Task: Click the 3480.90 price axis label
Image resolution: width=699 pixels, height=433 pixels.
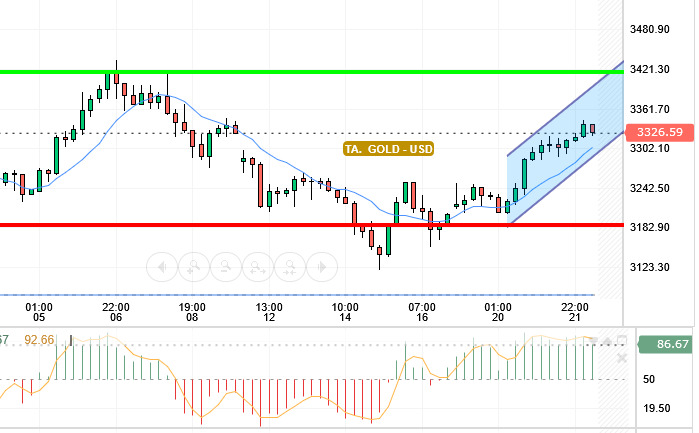Action: pyautogui.click(x=650, y=29)
